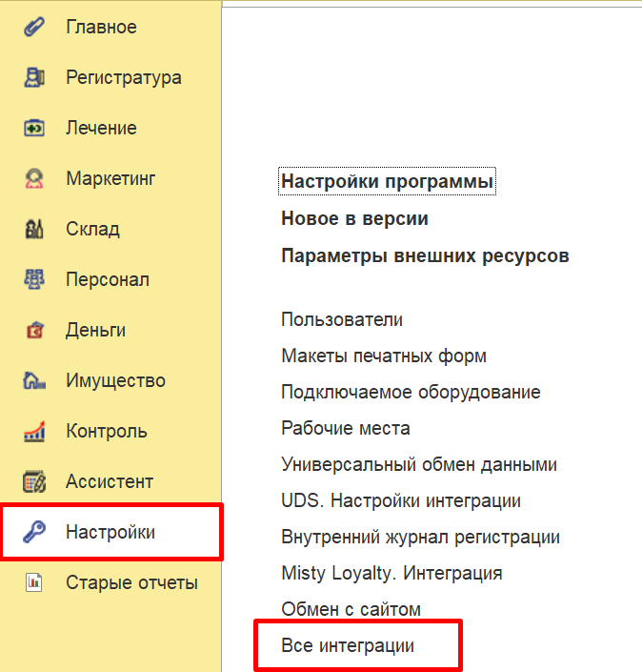Open Обмен с сайтом
Image resolution: width=642 pixels, height=672 pixels.
[x=351, y=609]
